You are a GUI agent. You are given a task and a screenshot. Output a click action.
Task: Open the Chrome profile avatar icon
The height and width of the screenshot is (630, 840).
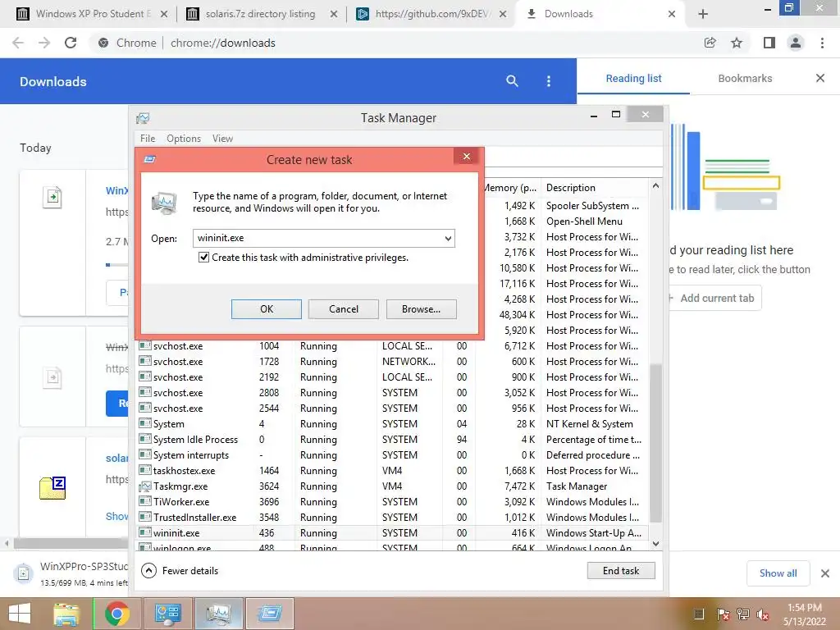796,43
